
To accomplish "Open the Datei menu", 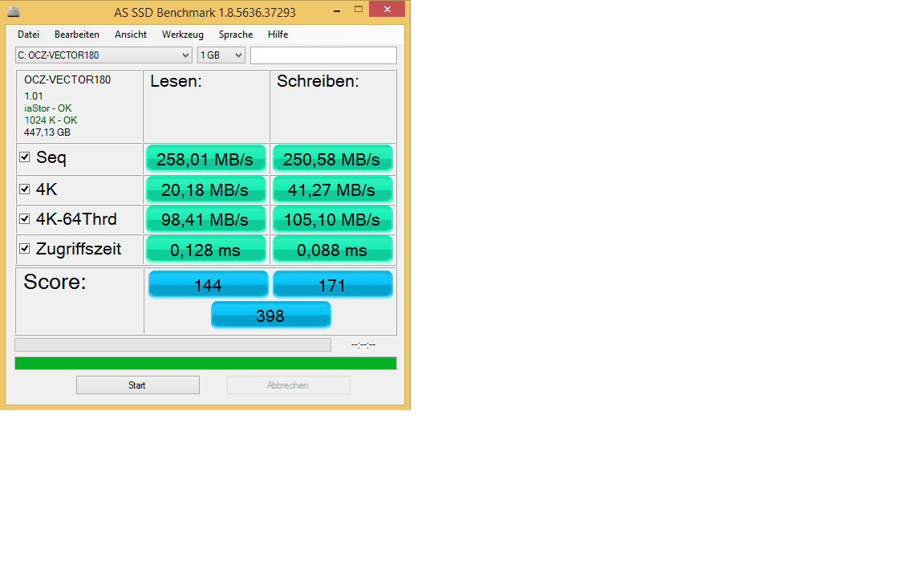I will [x=28, y=35].
